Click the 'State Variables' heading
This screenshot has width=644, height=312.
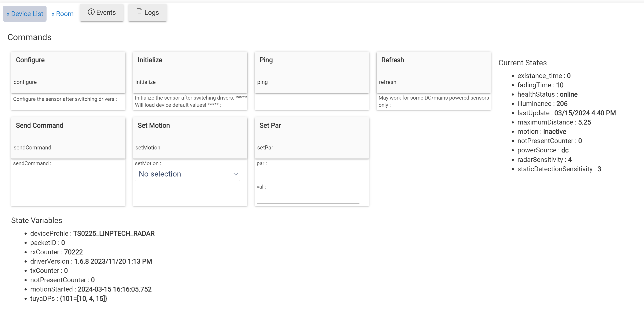pyautogui.click(x=37, y=220)
